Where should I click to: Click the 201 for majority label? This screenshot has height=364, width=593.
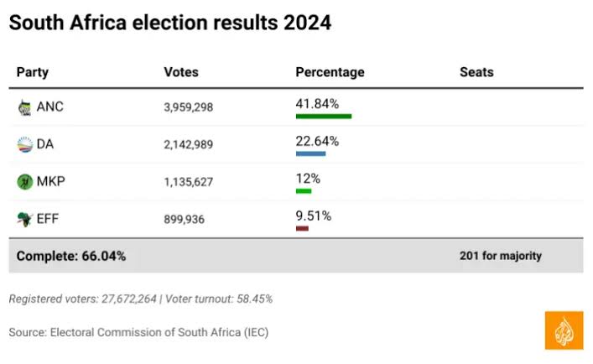point(501,256)
